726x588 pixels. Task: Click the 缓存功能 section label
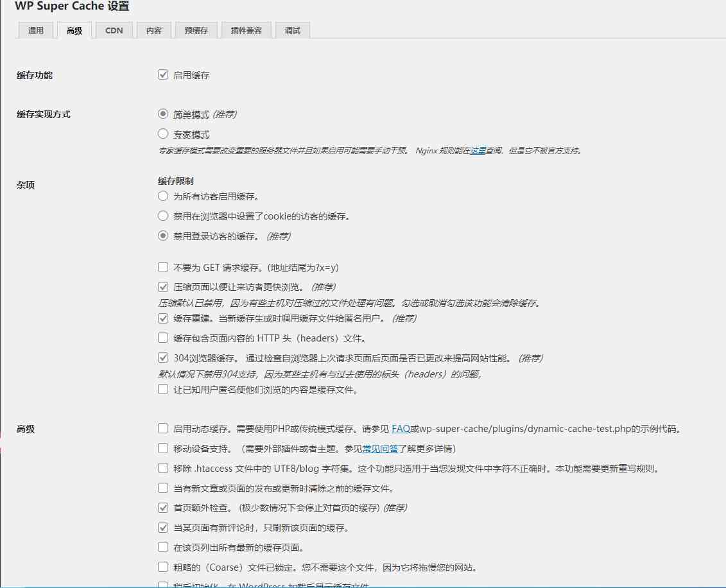coord(35,75)
